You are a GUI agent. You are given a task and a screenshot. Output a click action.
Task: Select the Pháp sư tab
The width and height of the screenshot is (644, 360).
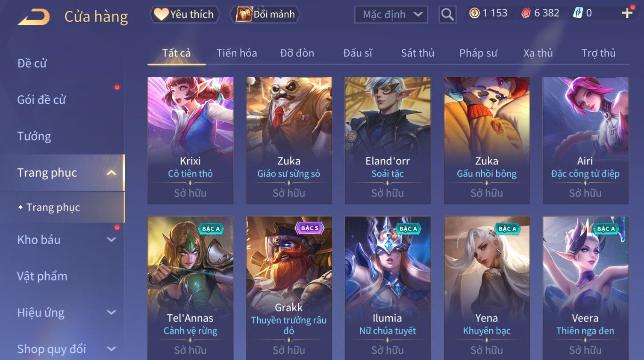478,53
